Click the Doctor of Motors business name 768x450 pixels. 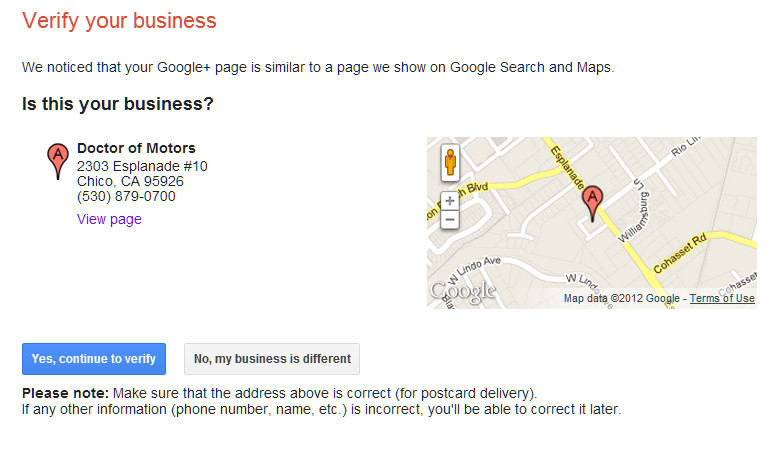[136, 148]
